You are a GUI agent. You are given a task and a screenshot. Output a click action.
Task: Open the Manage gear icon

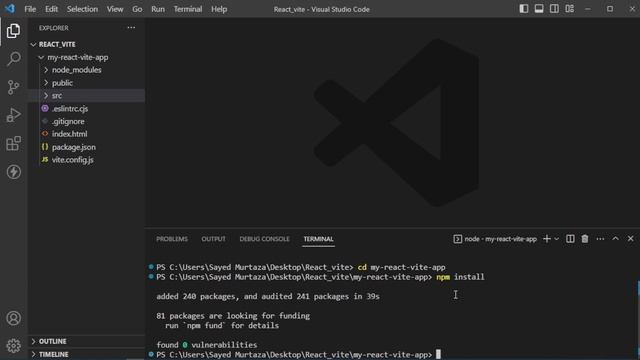[x=13, y=346]
